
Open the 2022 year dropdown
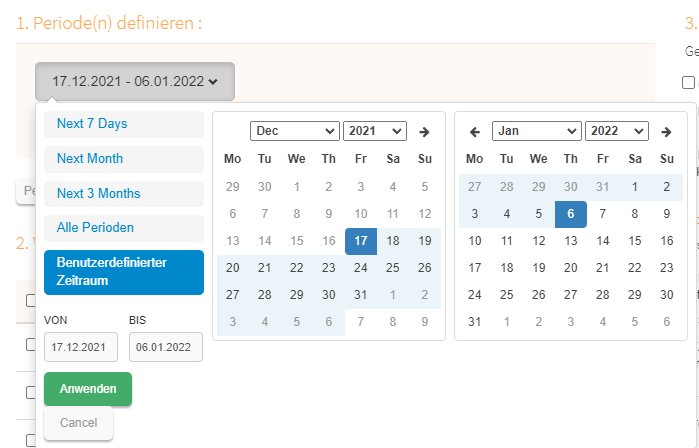click(x=617, y=131)
